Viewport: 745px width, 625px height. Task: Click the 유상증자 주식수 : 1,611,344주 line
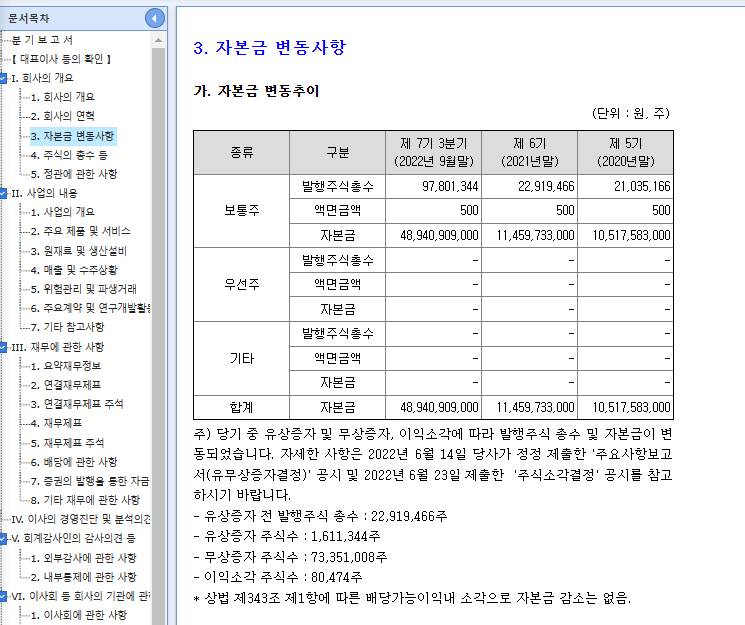[287, 536]
